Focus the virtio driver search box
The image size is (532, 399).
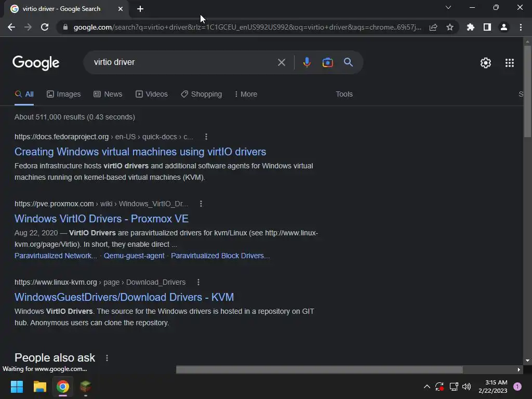[183, 62]
